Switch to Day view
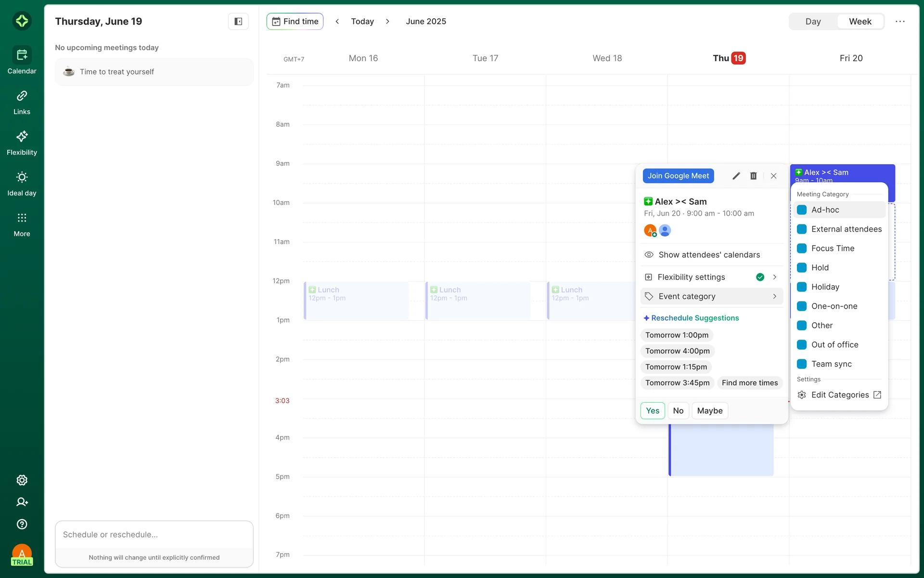Image resolution: width=924 pixels, height=578 pixels. point(813,21)
